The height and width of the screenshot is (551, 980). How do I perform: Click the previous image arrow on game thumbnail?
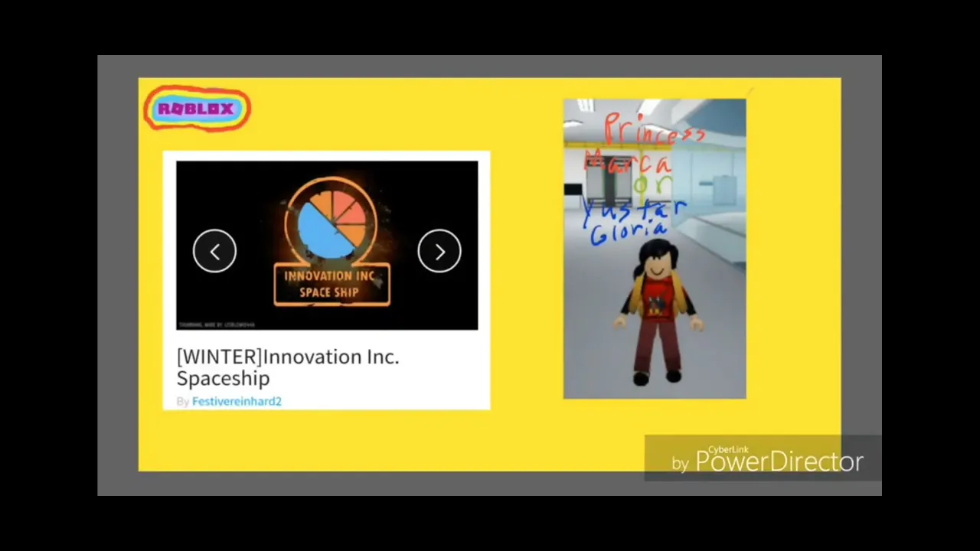(x=214, y=251)
